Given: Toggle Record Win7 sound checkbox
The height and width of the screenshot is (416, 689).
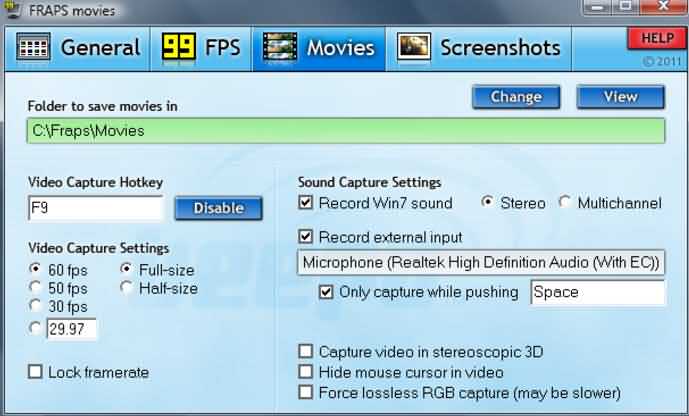Looking at the screenshot, I should [x=305, y=203].
